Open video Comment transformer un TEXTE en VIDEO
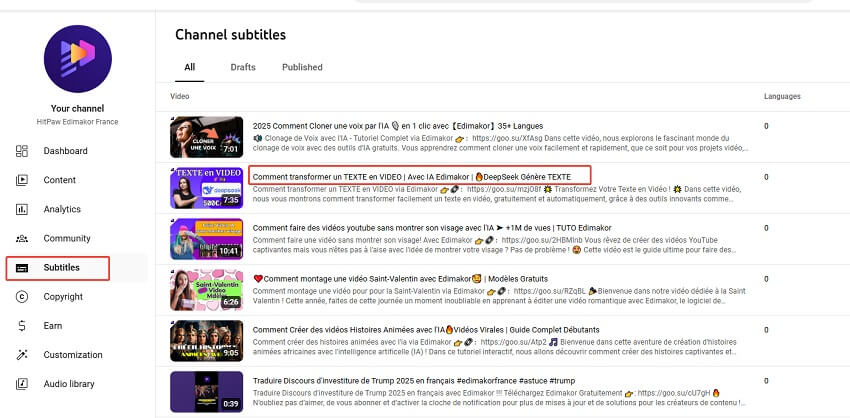Screen dimensions: 850x418 (412, 177)
